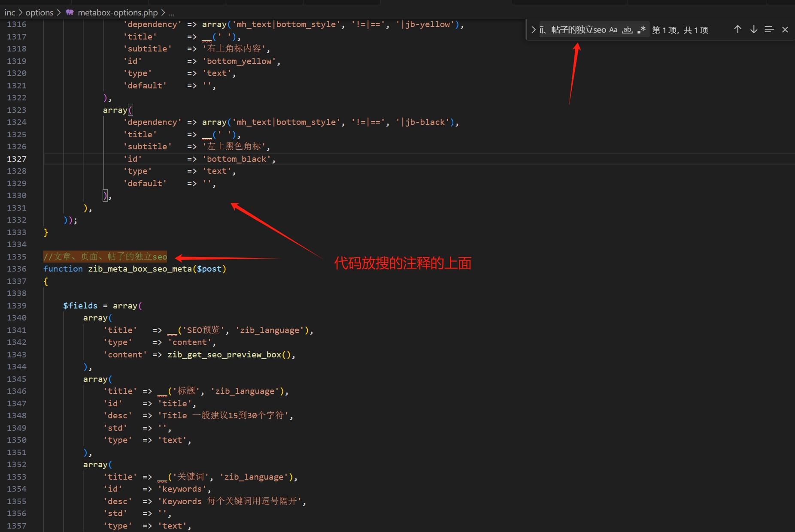This screenshot has height=532, width=795.
Task: Click the PHP elephant file icon
Action: coord(70,12)
